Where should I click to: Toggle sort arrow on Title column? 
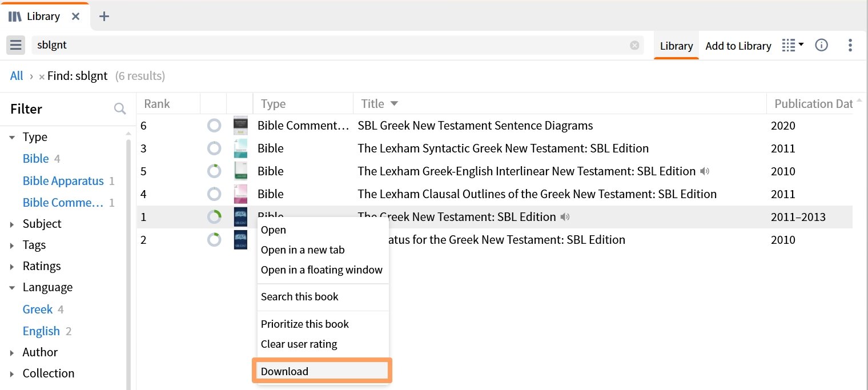tap(394, 104)
